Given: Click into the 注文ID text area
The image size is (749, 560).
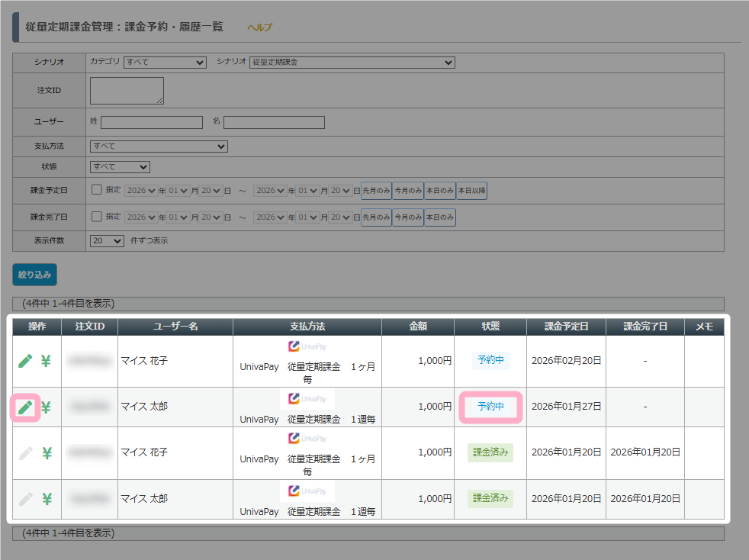Looking at the screenshot, I should click(x=127, y=90).
